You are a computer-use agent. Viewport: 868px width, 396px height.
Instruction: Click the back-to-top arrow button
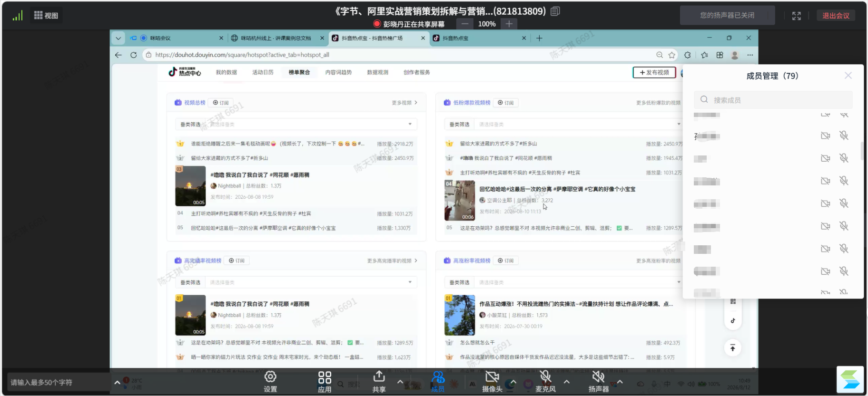tap(733, 348)
